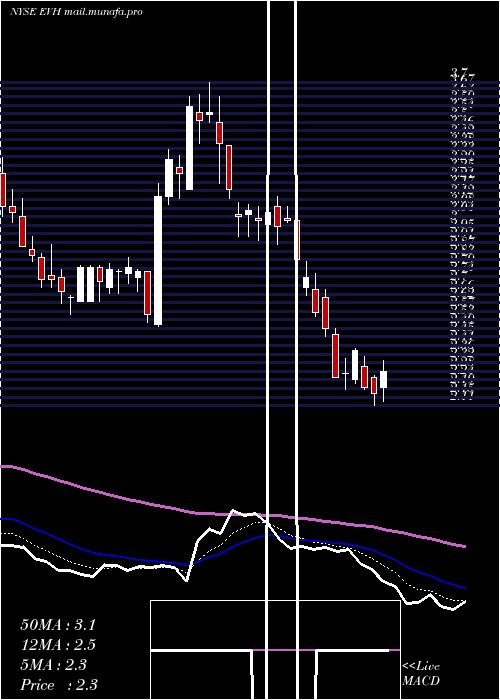This screenshot has width=500, height=700.
Task: Click the 12MA : 2.5 label
Action: [58, 645]
